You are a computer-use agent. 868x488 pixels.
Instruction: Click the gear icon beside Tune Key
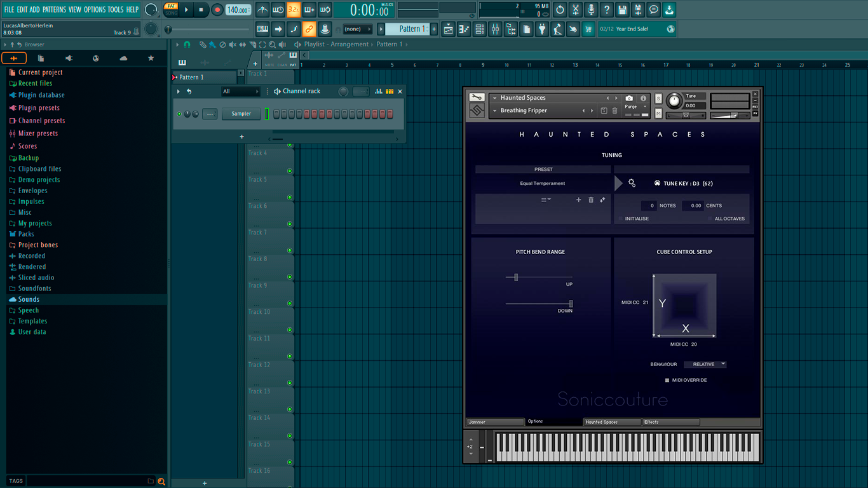[x=632, y=183]
